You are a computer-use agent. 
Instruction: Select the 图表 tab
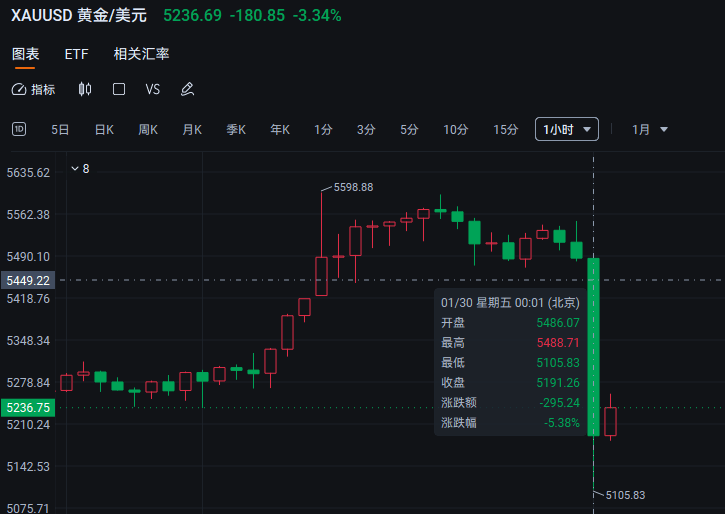click(26, 54)
